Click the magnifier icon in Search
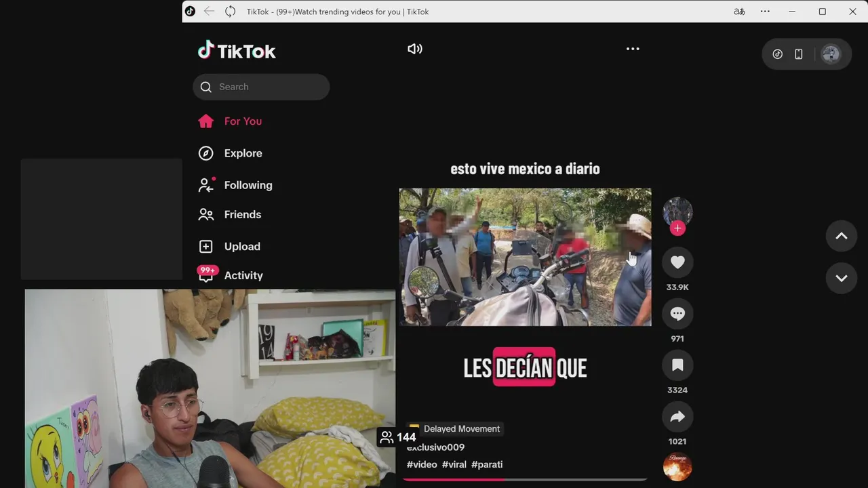Image resolution: width=868 pixels, height=488 pixels. pyautogui.click(x=206, y=87)
